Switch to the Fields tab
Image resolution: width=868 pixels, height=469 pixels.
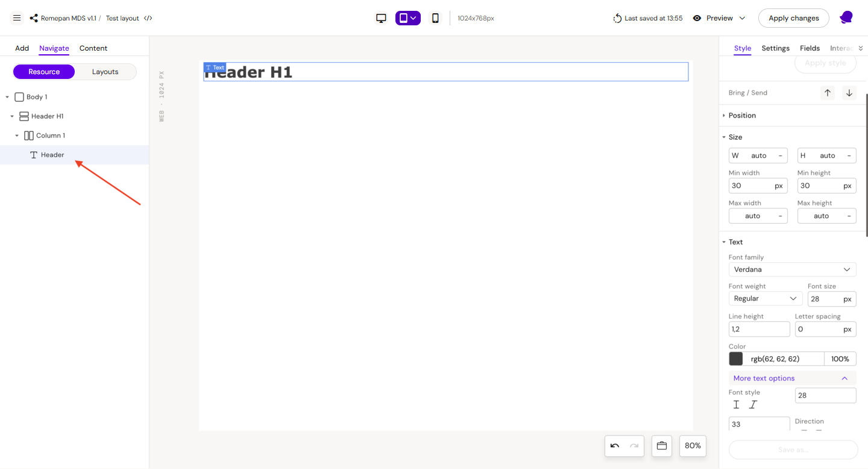(810, 48)
